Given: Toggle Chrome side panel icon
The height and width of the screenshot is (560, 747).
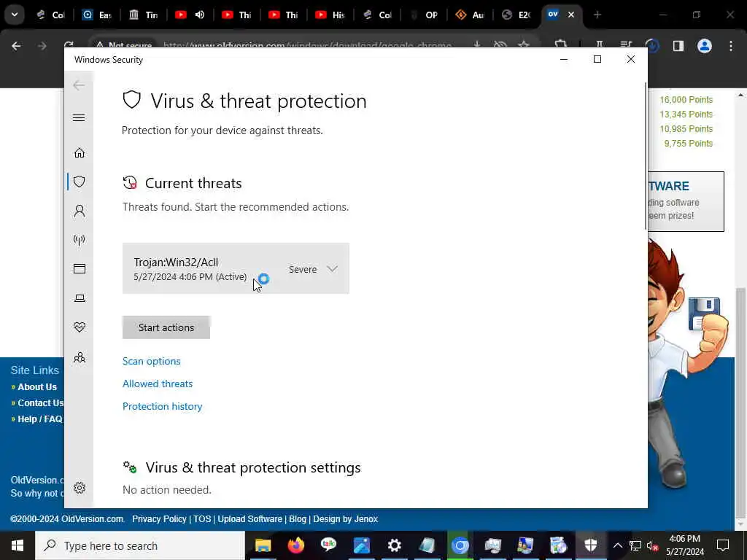Looking at the screenshot, I should (x=678, y=46).
